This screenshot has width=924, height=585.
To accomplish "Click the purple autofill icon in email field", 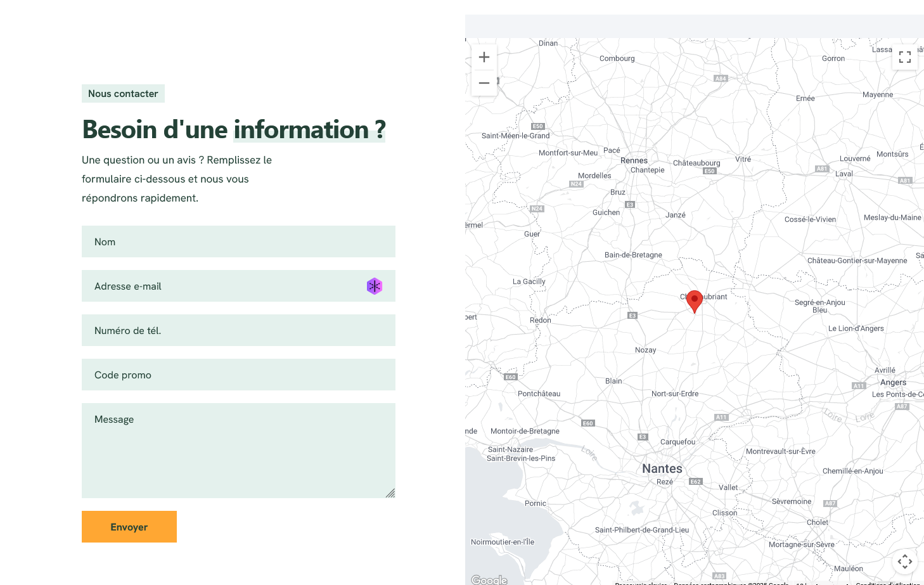I will tap(375, 286).
